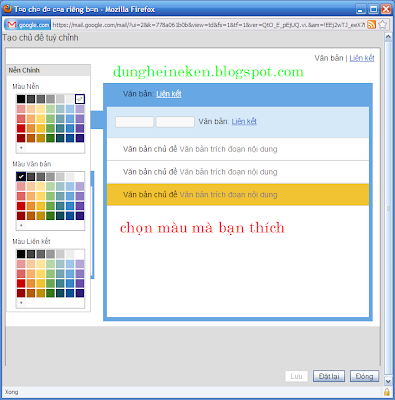
Task: Click the Lưu button
Action: (296, 376)
